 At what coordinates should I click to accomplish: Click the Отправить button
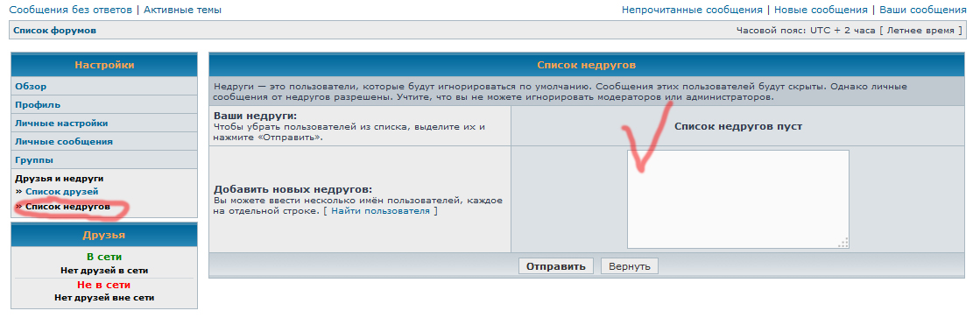(555, 266)
